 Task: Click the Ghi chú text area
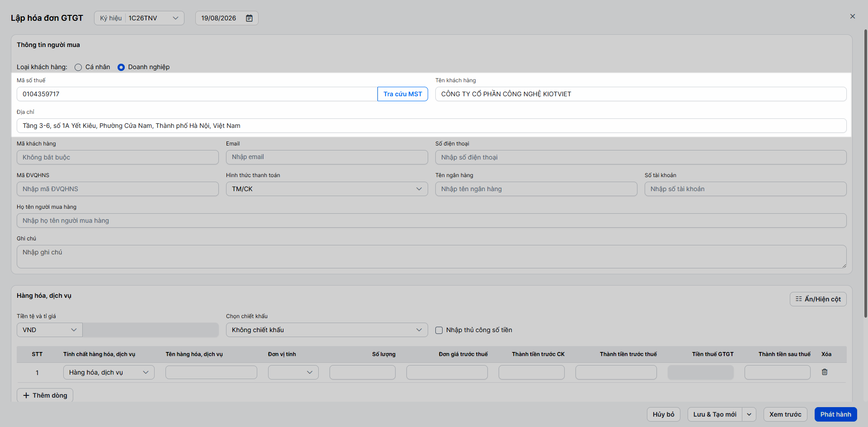click(432, 257)
